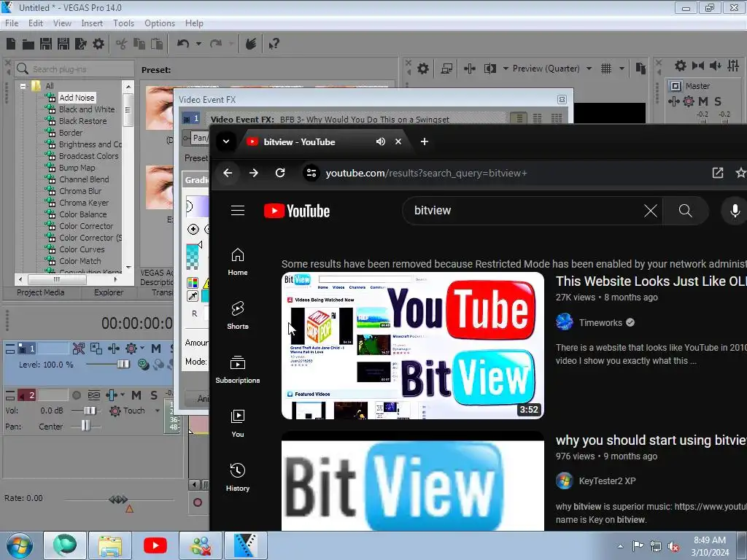747x560 pixels.
Task: Collapse the All plug-ins tree node
Action: (23, 86)
